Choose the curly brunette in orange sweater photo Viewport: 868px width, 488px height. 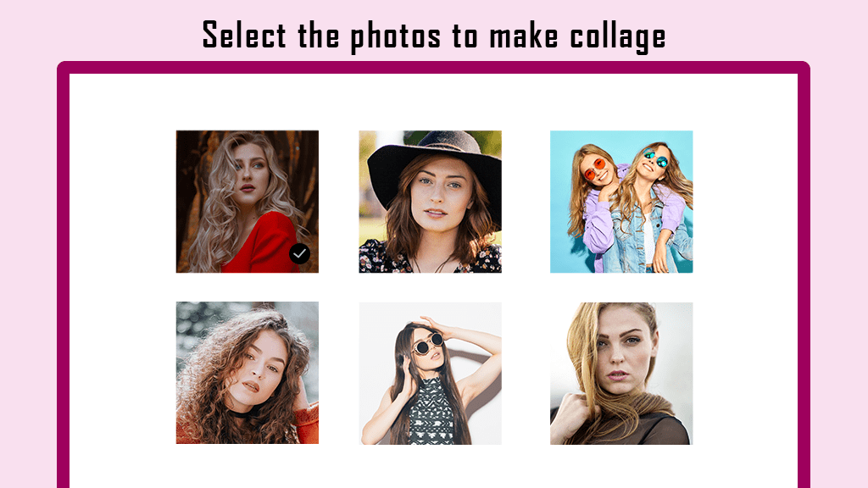tap(248, 373)
